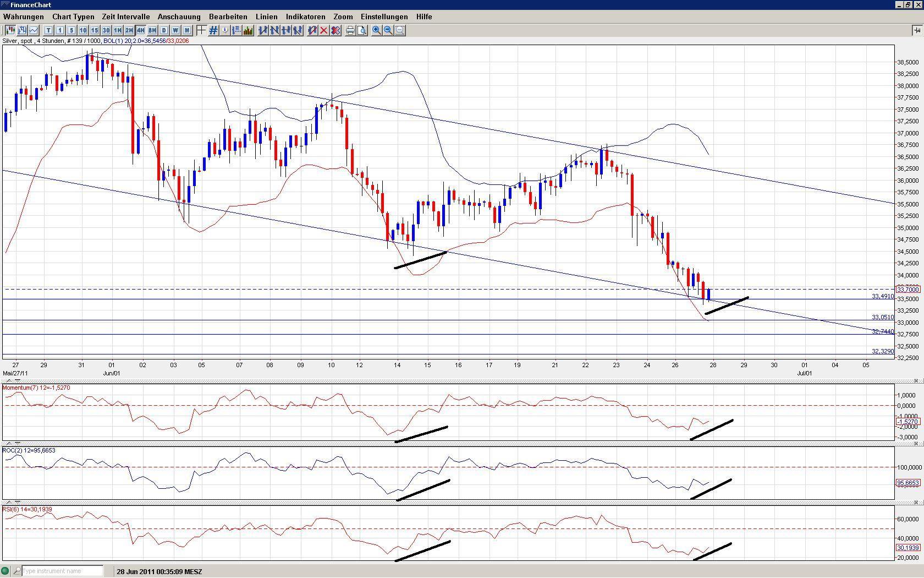Image resolution: width=924 pixels, height=578 pixels.
Task: Click the RSI(6) indicator label
Action: [x=28, y=509]
